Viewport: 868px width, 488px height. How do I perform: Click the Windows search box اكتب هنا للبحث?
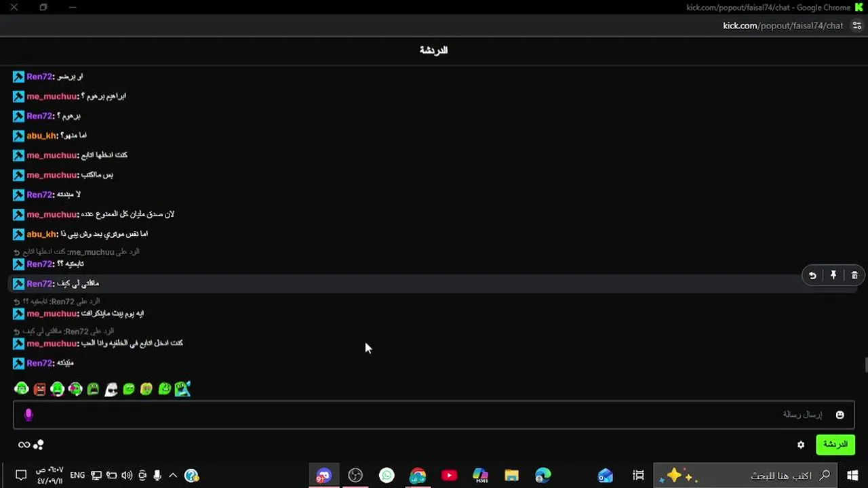pos(745,475)
